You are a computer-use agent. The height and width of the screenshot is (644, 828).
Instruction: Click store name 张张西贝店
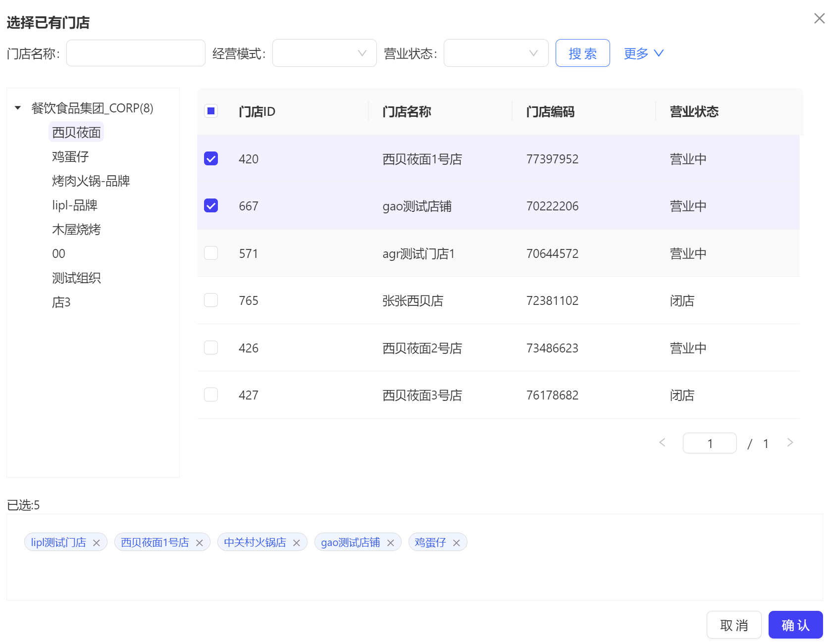[413, 300]
